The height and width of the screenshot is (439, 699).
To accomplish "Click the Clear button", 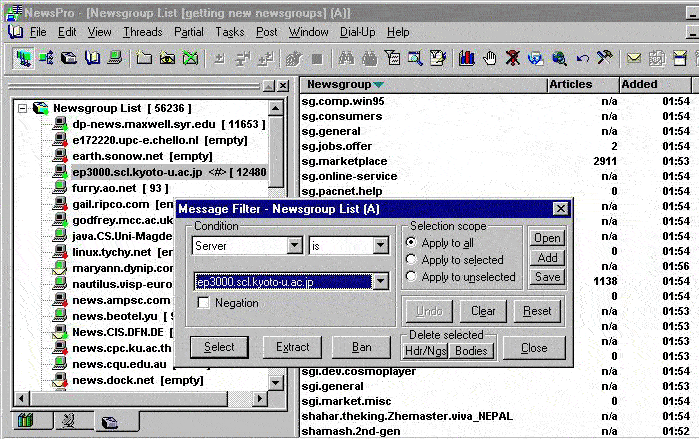I will [483, 311].
